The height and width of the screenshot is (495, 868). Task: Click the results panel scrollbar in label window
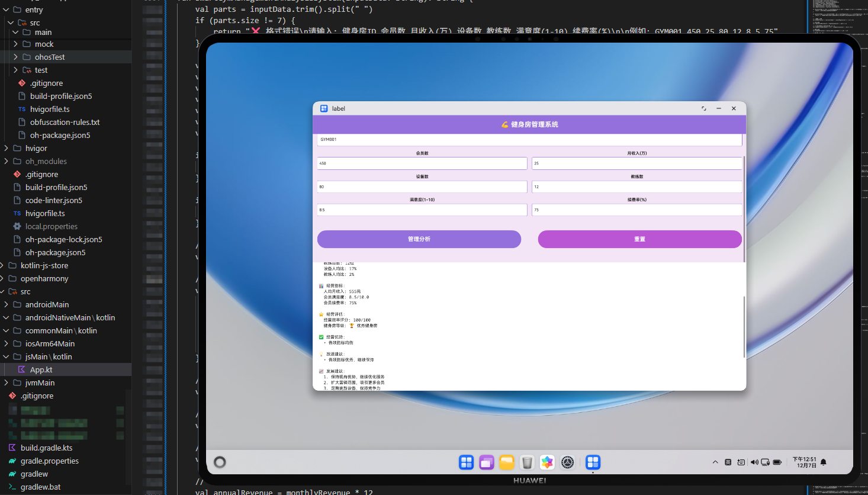tap(744, 327)
